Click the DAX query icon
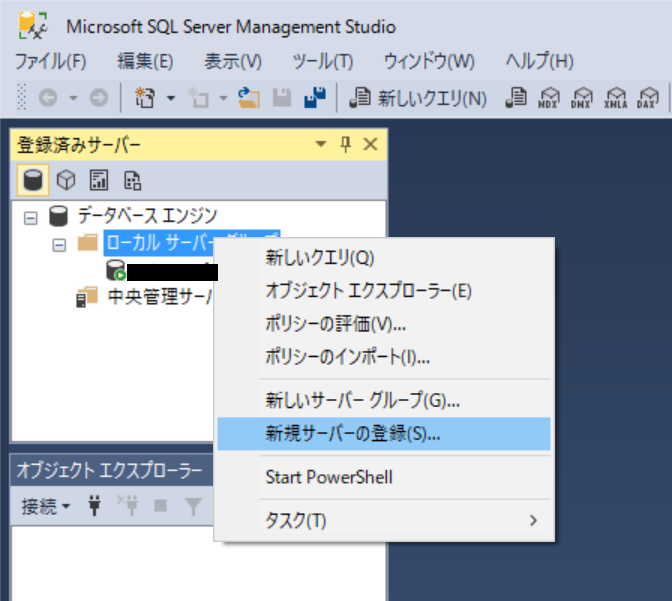This screenshot has width=672, height=601. click(648, 98)
